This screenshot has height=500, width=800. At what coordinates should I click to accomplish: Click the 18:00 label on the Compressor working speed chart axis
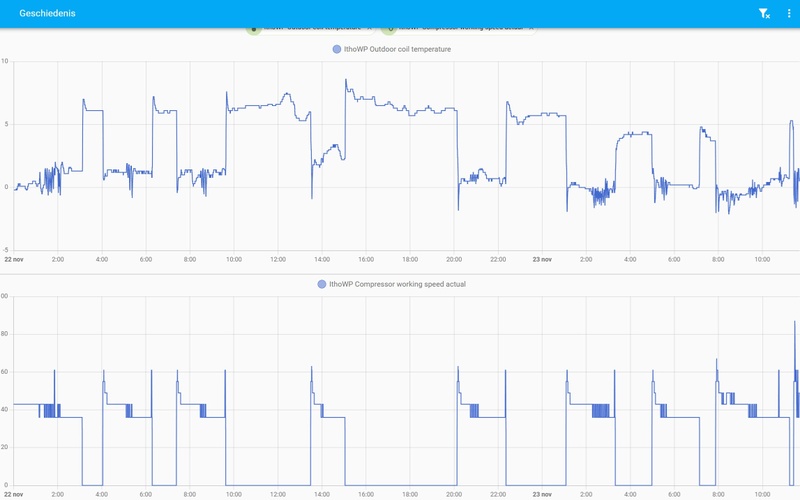[x=410, y=494]
